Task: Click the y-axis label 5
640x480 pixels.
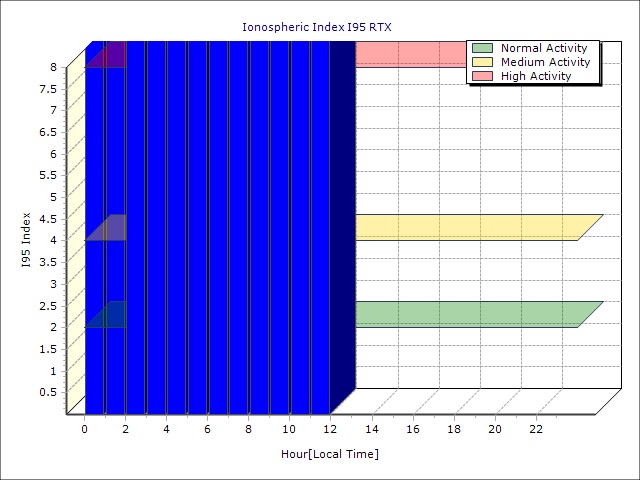Action: [54, 197]
